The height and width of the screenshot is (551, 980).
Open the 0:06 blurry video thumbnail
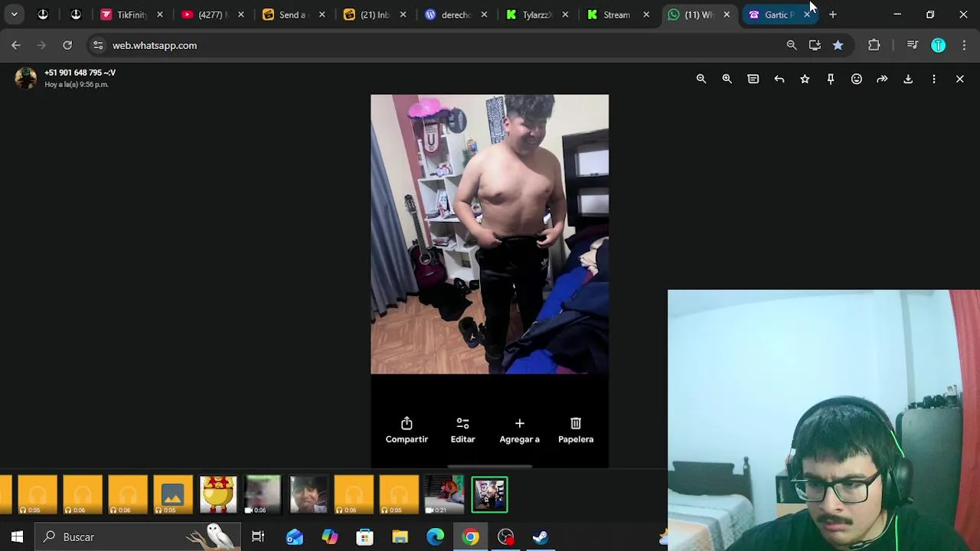263,494
